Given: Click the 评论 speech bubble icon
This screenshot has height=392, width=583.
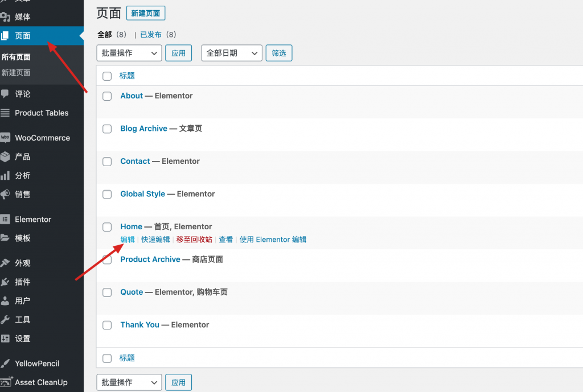Looking at the screenshot, I should tap(6, 94).
